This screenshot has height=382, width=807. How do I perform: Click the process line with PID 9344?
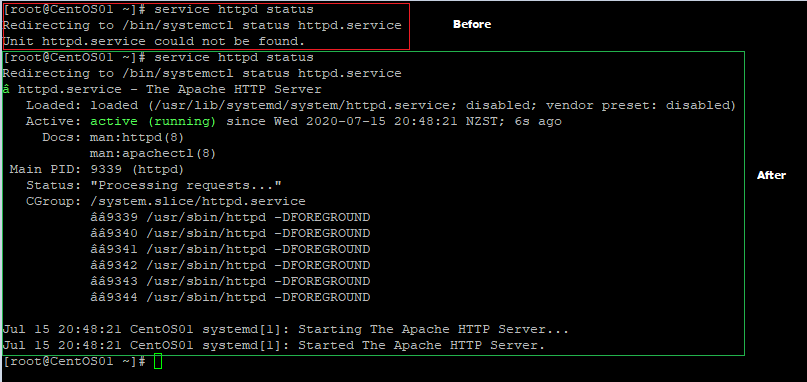(x=230, y=297)
